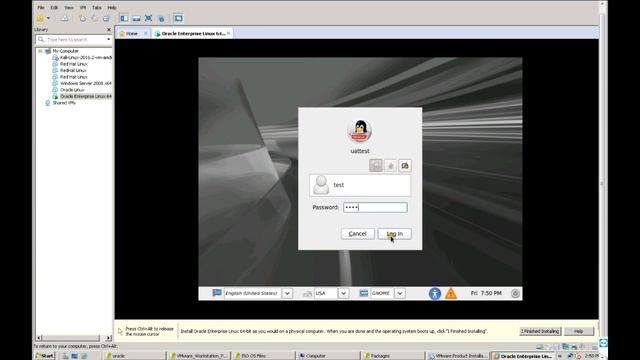Open the ISO OS Files taskbar item
Viewport: 640px width, 360px height.
[x=264, y=356]
